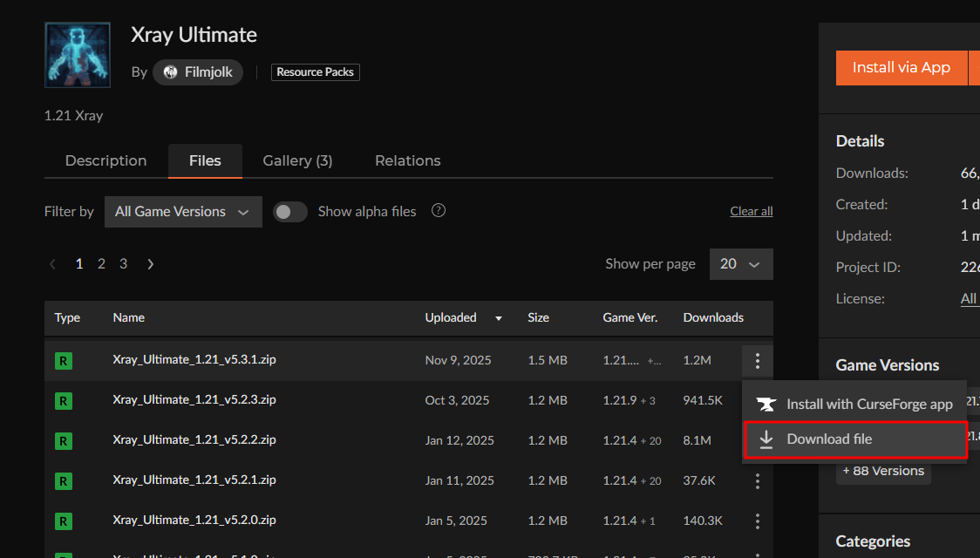Sort by Uploaded column arrow

pos(499,319)
